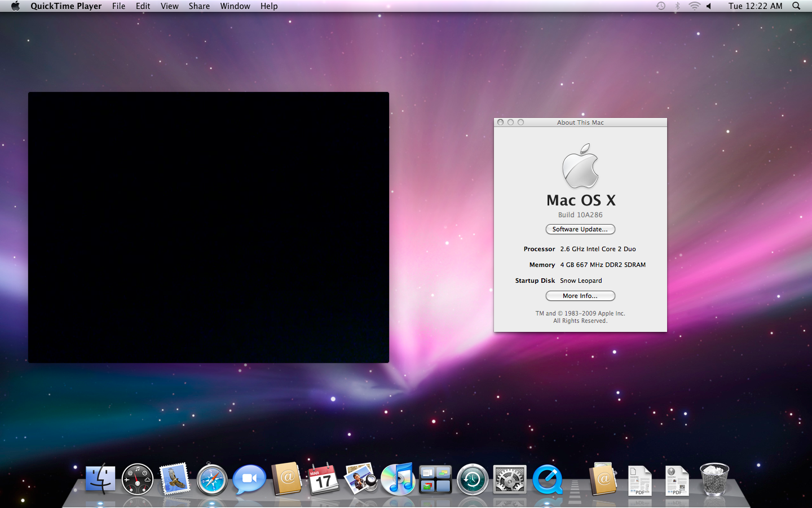Click the black QuickTime video window
Screen dimensions: 812x508
209,227
